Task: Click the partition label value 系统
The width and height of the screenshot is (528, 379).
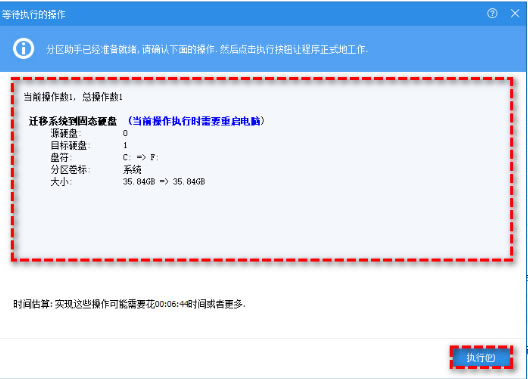Action: [132, 169]
